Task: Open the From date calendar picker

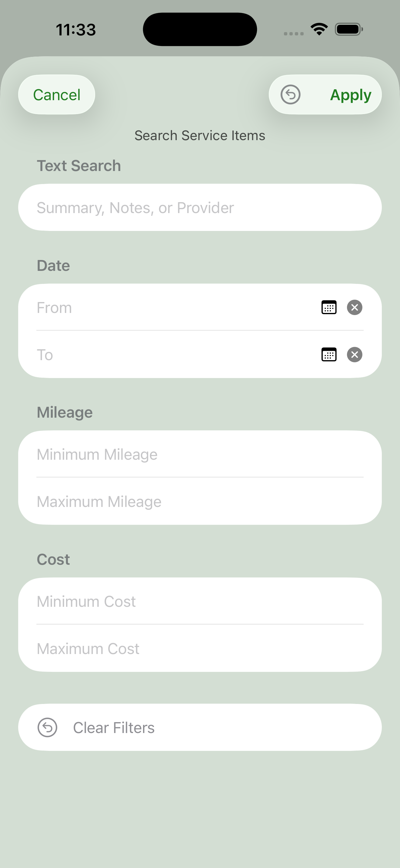Action: [x=329, y=307]
